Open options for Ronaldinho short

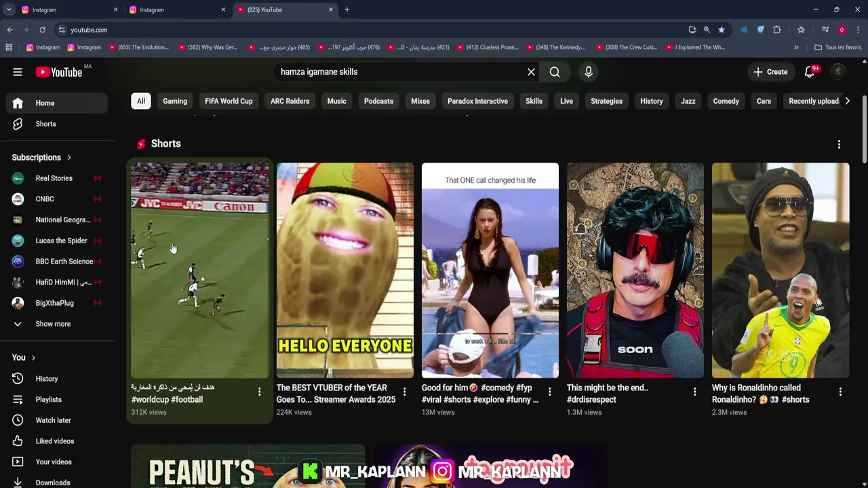840,392
